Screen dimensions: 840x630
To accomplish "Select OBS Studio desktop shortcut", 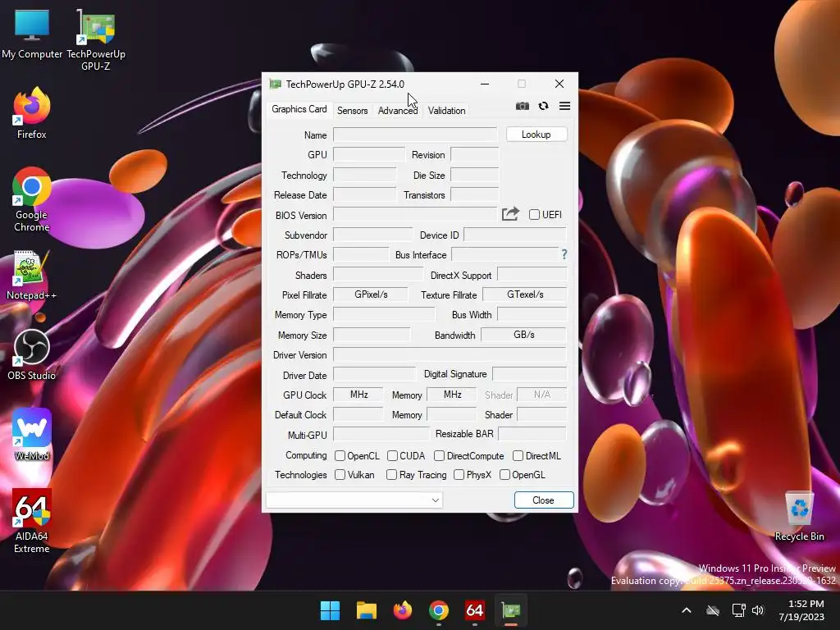I will (32, 355).
